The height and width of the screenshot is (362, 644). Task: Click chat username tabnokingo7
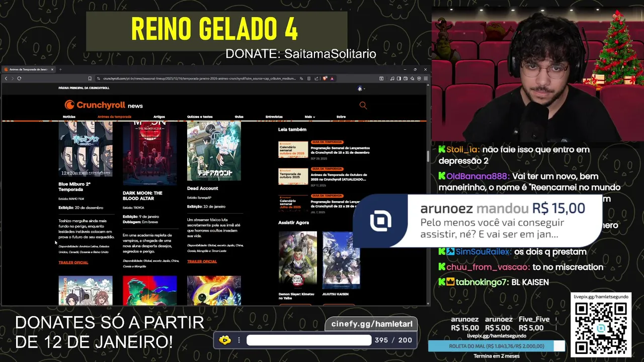tap(481, 283)
